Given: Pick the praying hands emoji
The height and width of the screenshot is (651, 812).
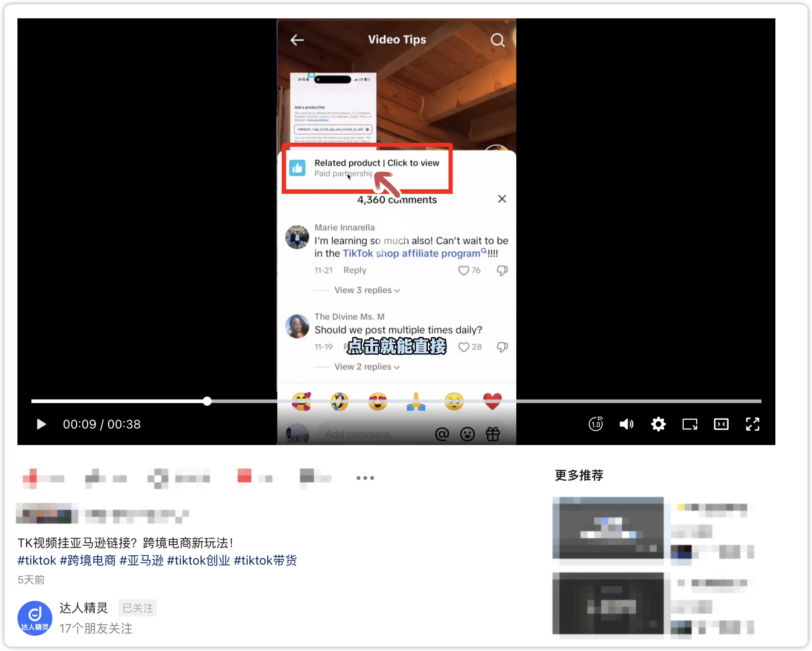Looking at the screenshot, I should (x=416, y=401).
